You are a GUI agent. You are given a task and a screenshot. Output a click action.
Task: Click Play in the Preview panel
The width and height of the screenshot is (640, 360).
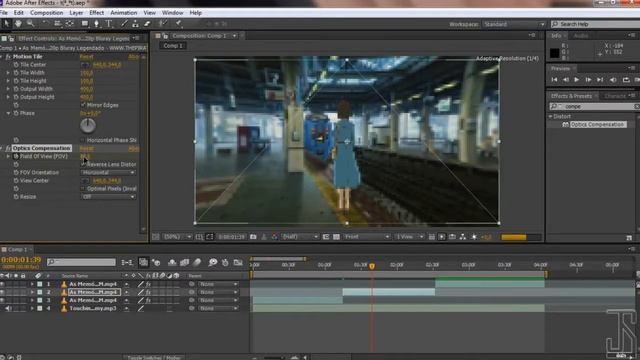pyautogui.click(x=576, y=80)
